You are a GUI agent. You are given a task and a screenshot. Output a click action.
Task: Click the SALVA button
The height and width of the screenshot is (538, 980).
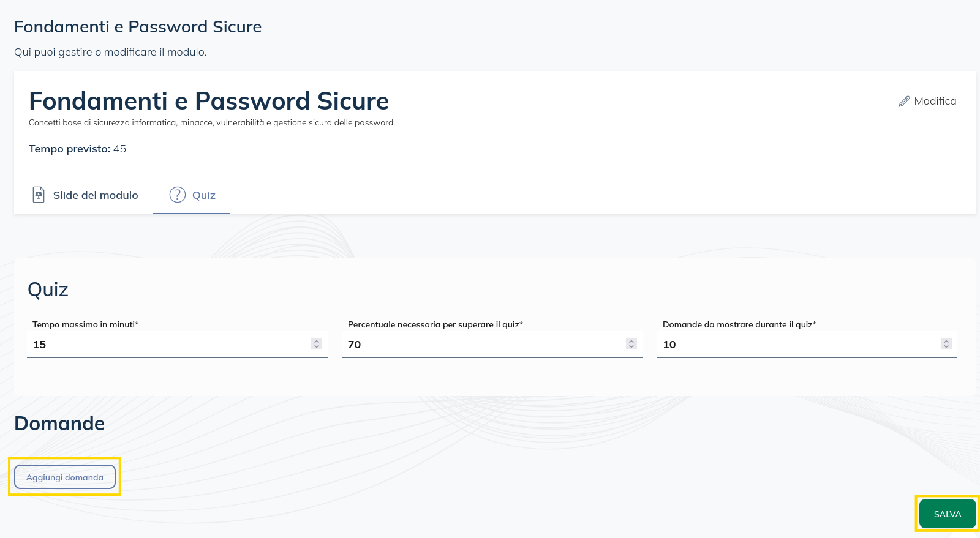pyautogui.click(x=947, y=514)
